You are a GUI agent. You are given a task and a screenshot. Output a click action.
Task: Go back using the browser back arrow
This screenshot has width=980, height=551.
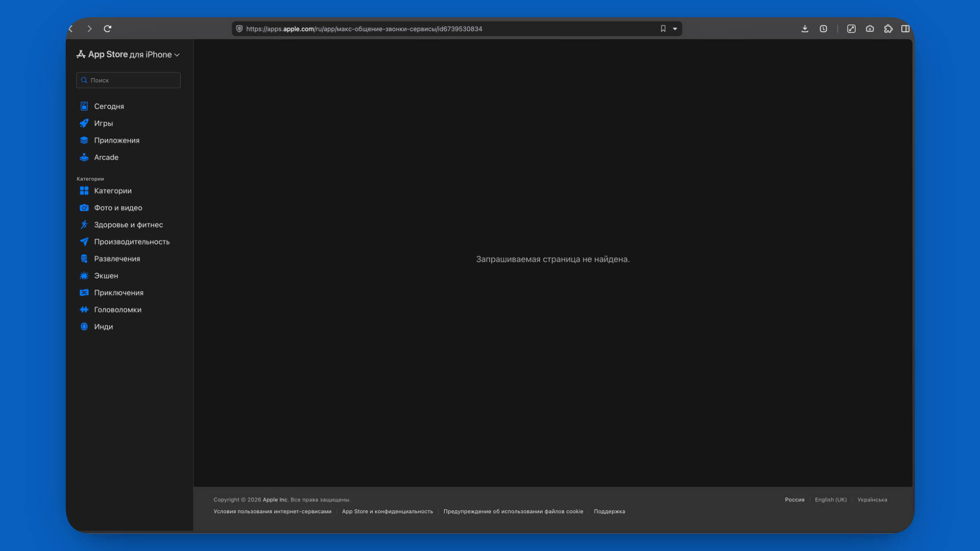pyautogui.click(x=71, y=29)
